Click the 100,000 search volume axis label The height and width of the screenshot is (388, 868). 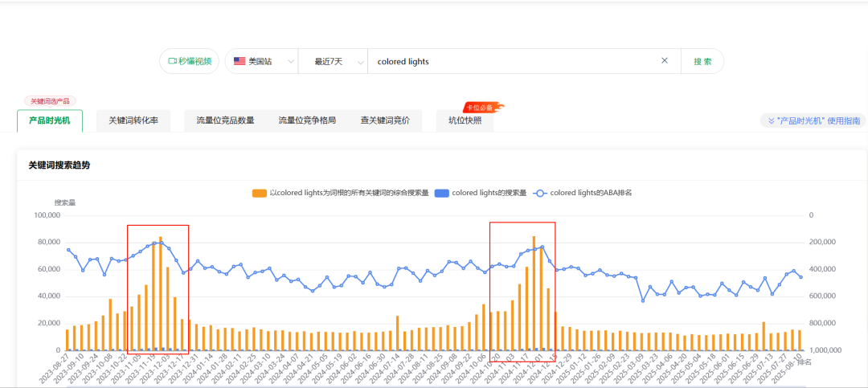click(x=48, y=215)
